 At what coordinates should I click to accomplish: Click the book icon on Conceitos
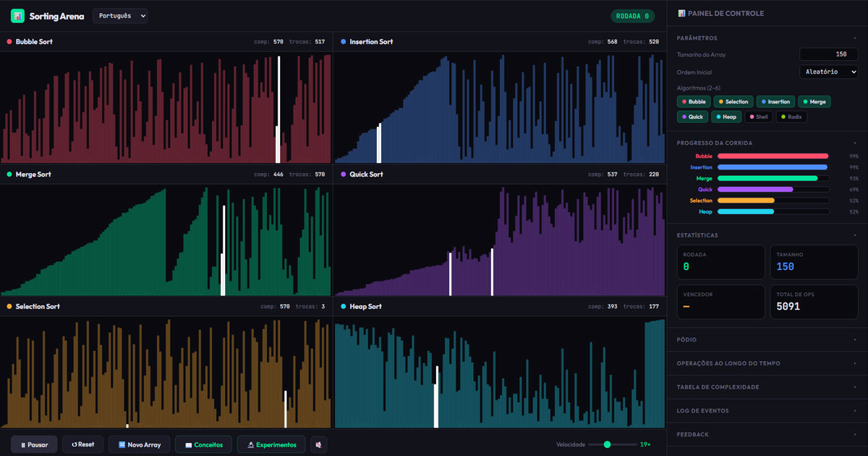point(190,444)
